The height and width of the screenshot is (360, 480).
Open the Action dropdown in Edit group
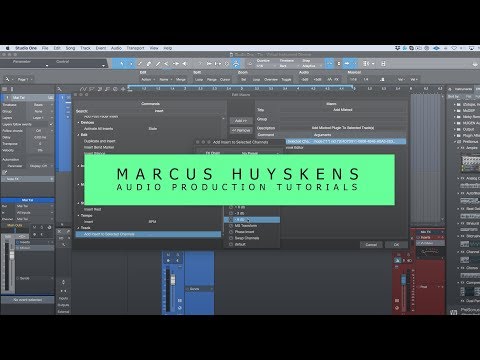click(x=148, y=80)
